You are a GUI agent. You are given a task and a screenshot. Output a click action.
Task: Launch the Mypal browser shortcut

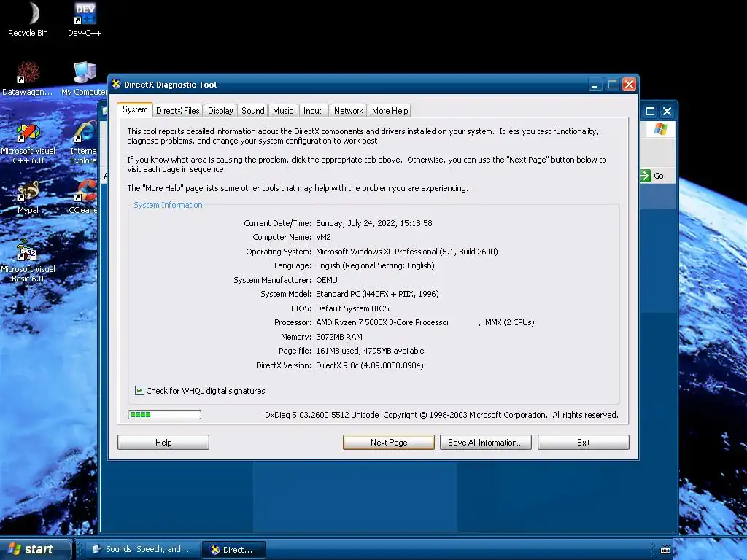tap(28, 198)
